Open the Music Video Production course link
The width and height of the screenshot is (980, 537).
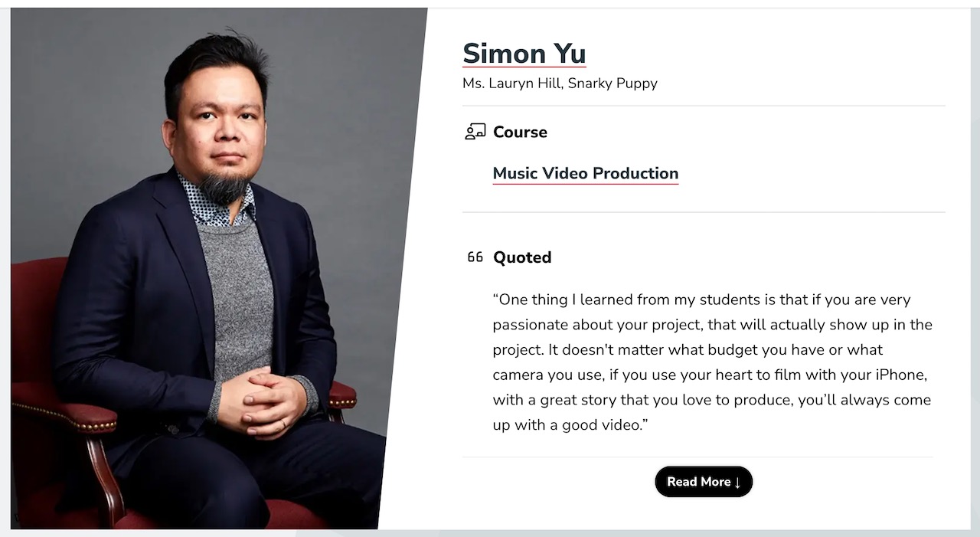point(585,173)
